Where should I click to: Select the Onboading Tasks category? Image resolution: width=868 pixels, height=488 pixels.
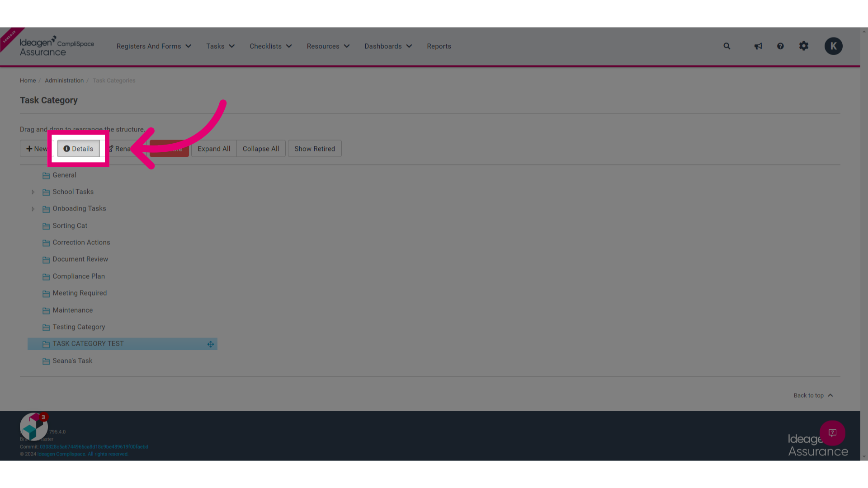79,209
